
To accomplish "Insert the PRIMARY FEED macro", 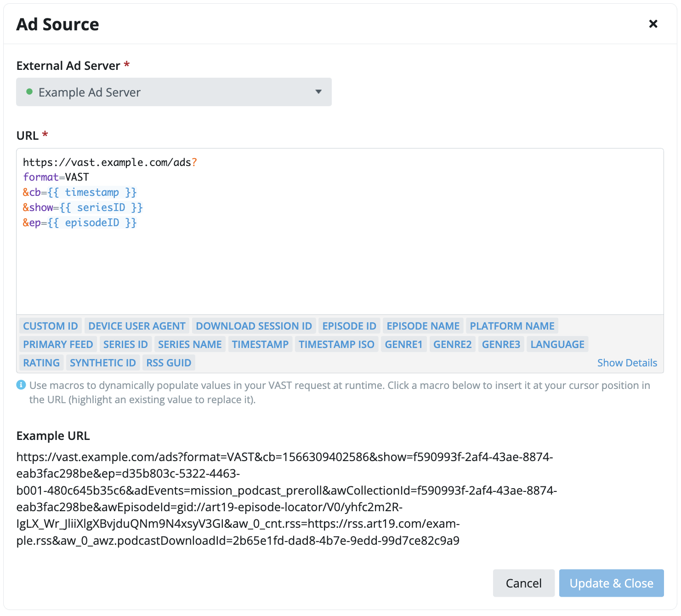I will click(x=58, y=344).
